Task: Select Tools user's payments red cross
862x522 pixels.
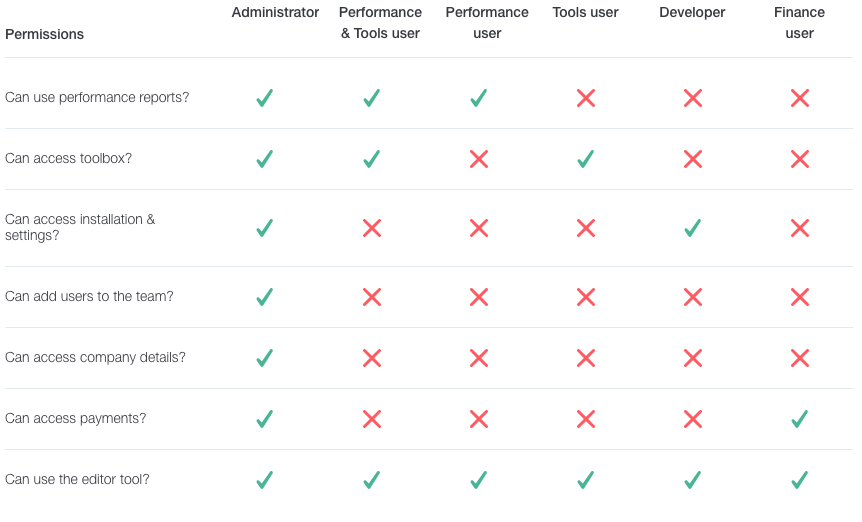Action: point(585,419)
